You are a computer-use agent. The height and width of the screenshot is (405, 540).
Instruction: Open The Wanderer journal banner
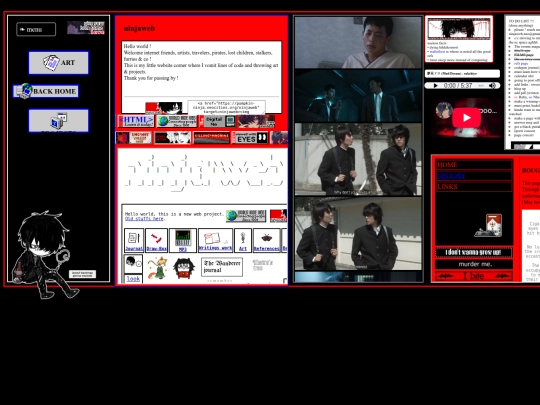[x=222, y=267]
